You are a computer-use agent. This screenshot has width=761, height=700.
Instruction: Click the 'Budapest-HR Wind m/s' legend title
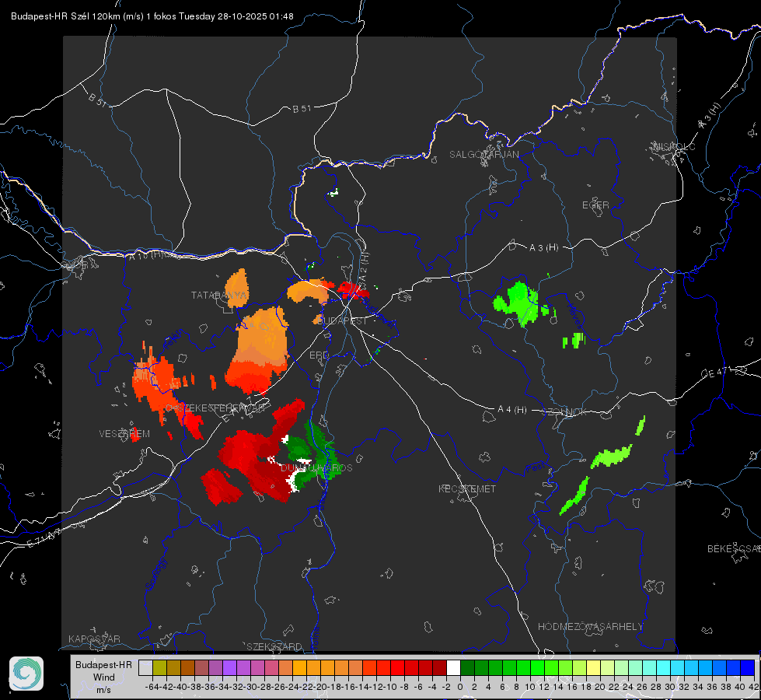(103, 677)
